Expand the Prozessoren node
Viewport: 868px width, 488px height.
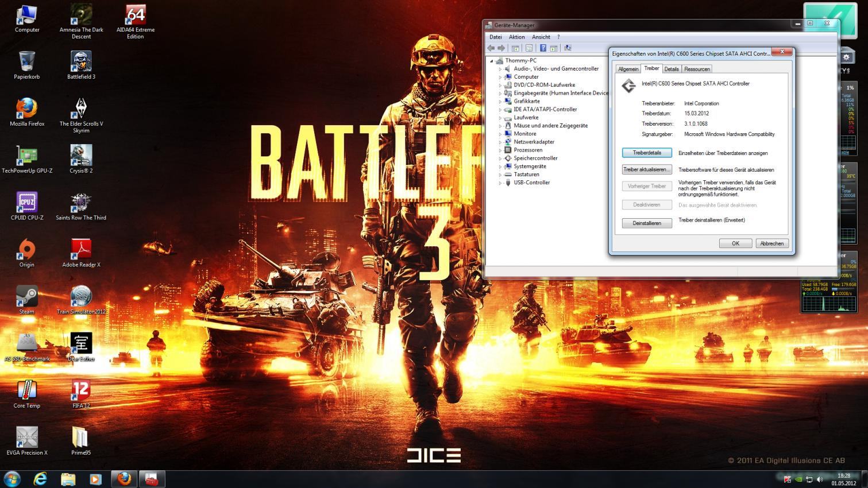click(x=500, y=150)
